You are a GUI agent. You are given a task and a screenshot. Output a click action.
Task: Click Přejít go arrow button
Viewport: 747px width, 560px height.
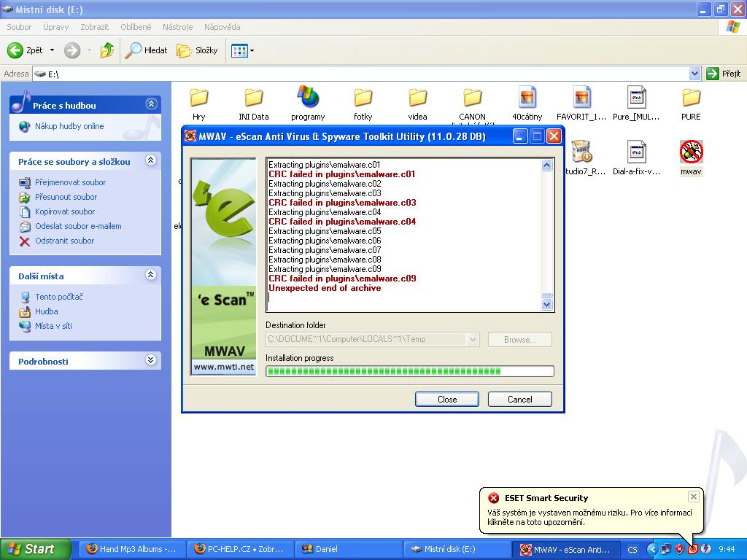click(x=724, y=74)
